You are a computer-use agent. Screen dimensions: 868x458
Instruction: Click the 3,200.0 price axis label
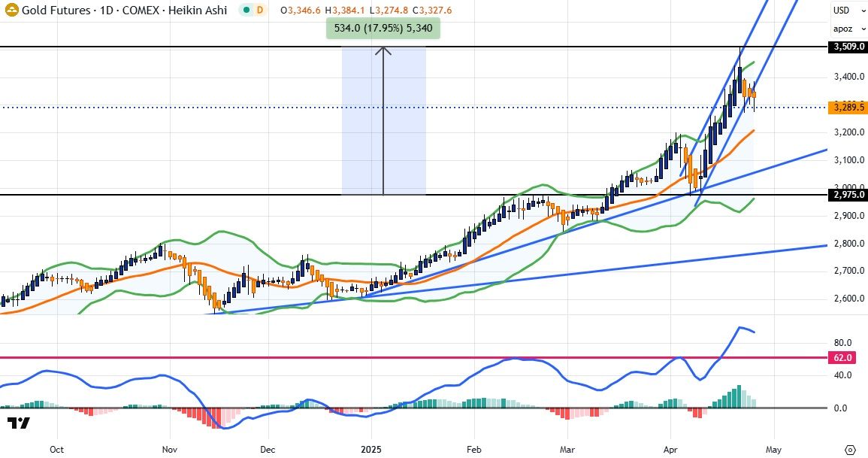[849, 132]
